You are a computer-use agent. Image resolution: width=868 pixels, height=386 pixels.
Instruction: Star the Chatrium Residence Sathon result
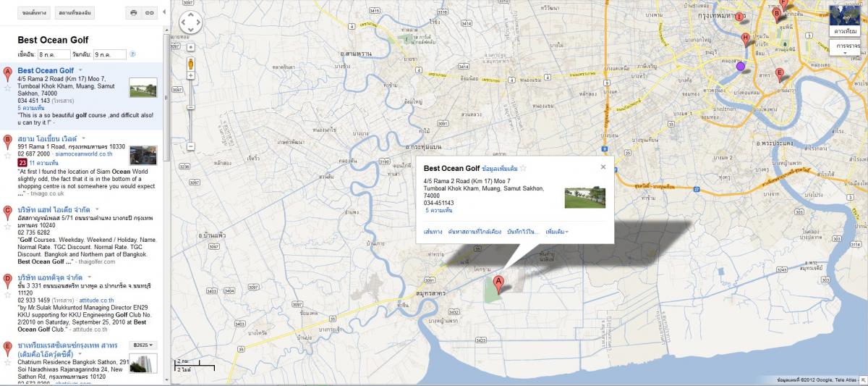8,362
